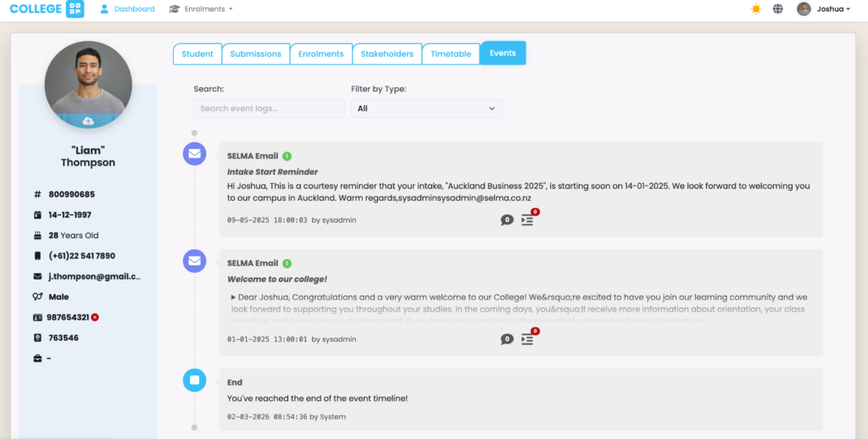
Task: Open the list icon on Intake Start Reminder event
Action: point(527,219)
